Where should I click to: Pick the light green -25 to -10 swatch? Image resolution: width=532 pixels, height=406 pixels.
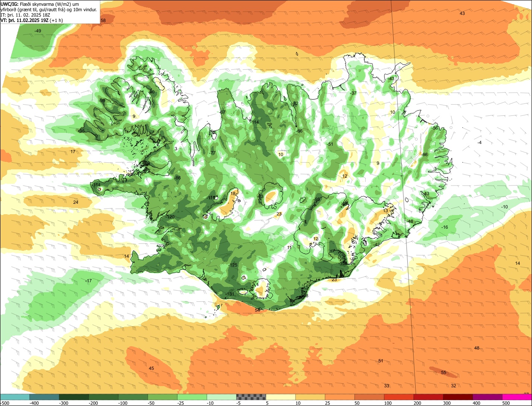[x=192, y=396]
